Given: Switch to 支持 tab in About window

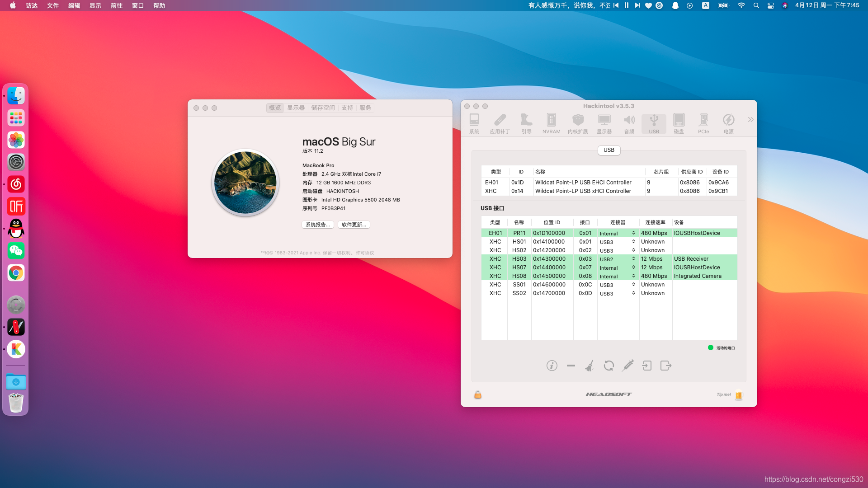Looking at the screenshot, I should 347,108.
